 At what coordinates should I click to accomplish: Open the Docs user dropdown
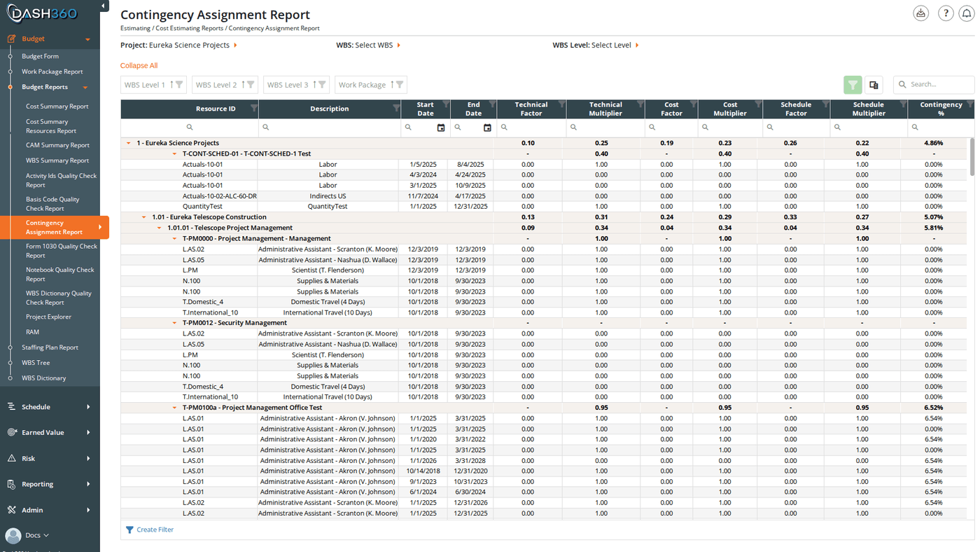click(x=38, y=535)
